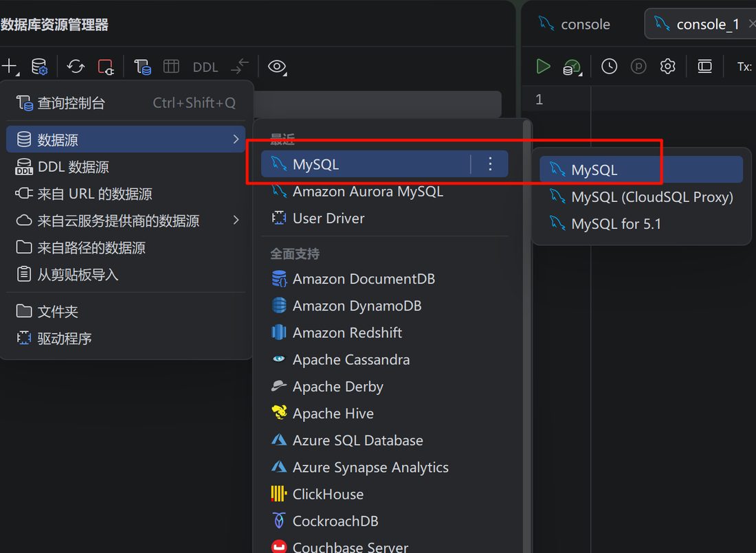This screenshot has width=756, height=553.
Task: Select Couchbase Server data source
Action: [x=384, y=546]
